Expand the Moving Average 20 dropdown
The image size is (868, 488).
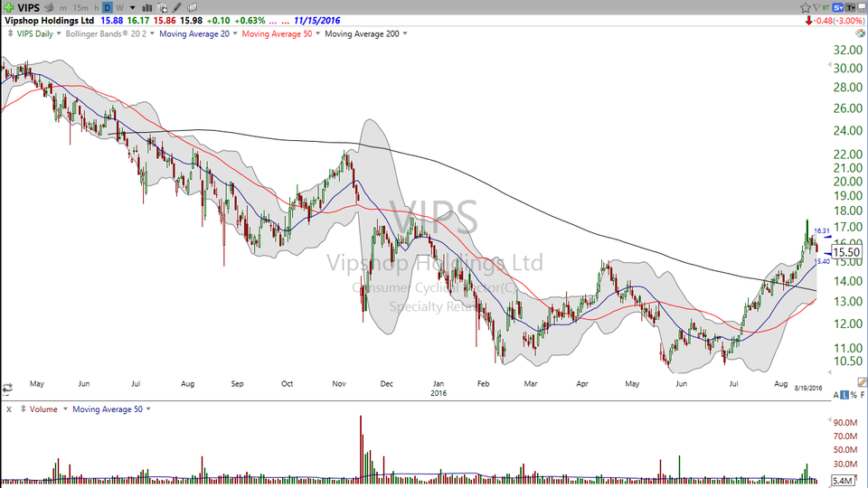pos(235,33)
